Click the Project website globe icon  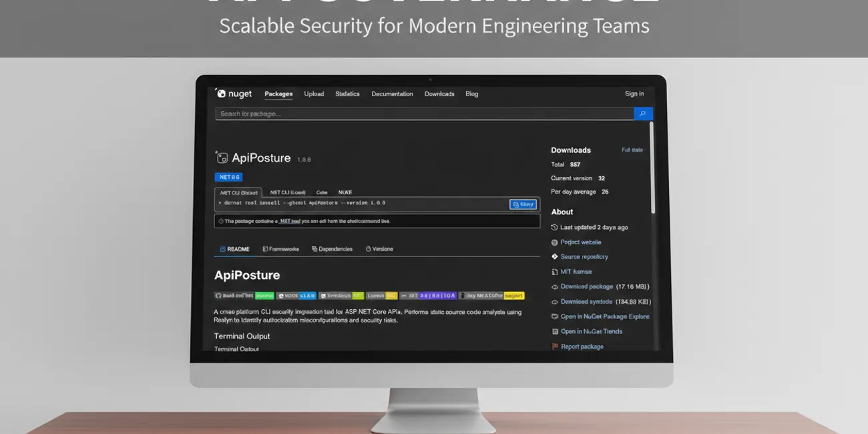tap(554, 242)
